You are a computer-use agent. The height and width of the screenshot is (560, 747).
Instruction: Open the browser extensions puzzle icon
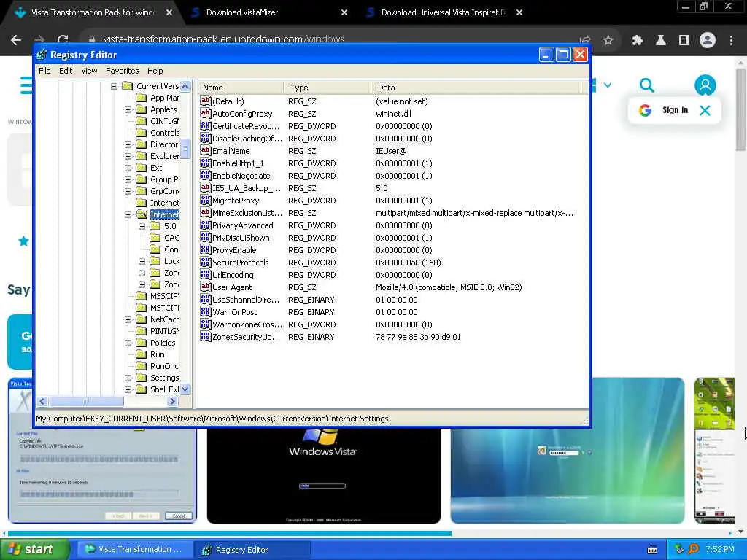638,41
